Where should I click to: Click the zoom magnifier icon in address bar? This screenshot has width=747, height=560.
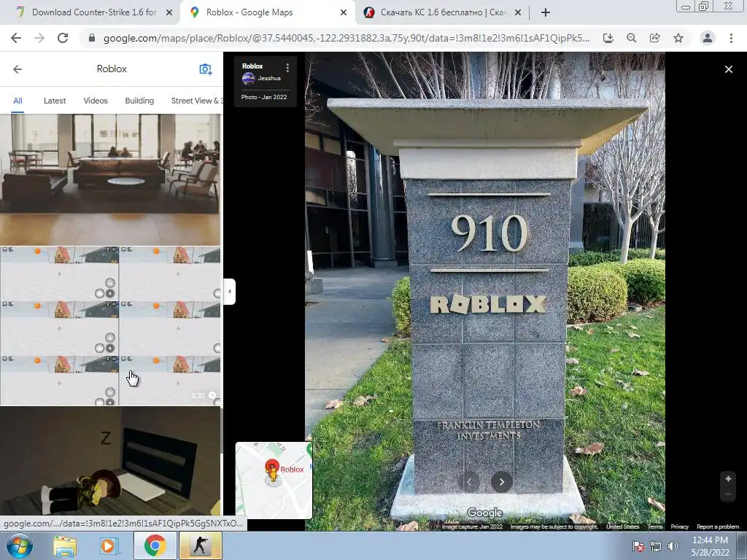click(632, 38)
